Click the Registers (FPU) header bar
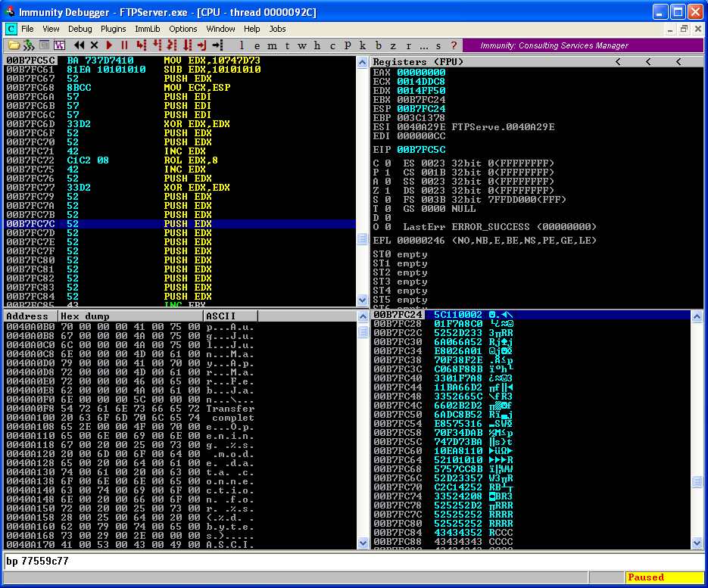The width and height of the screenshot is (708, 588). tap(537, 62)
